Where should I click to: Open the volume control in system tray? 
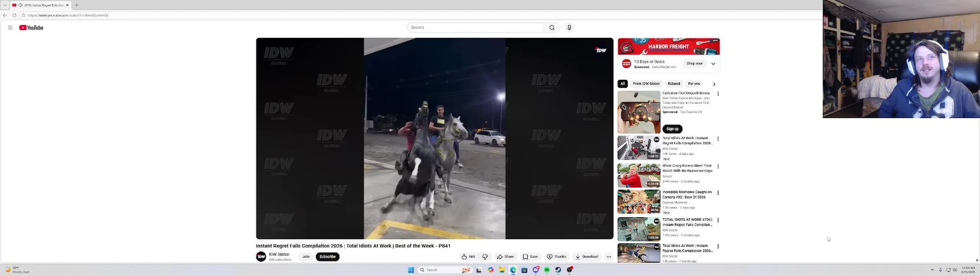pyautogui.click(x=955, y=270)
